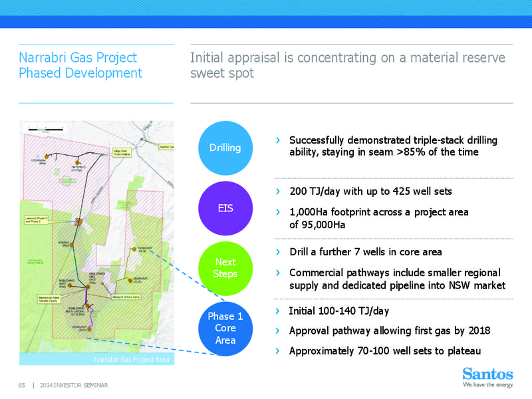
Task: Click the Narrabri Gas Project Phased Development title
Action: 80,65
